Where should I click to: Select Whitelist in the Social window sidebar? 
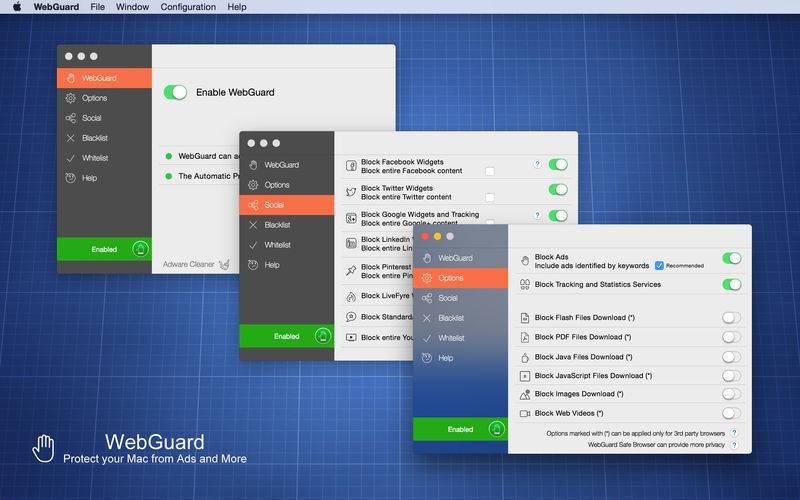tap(287, 245)
